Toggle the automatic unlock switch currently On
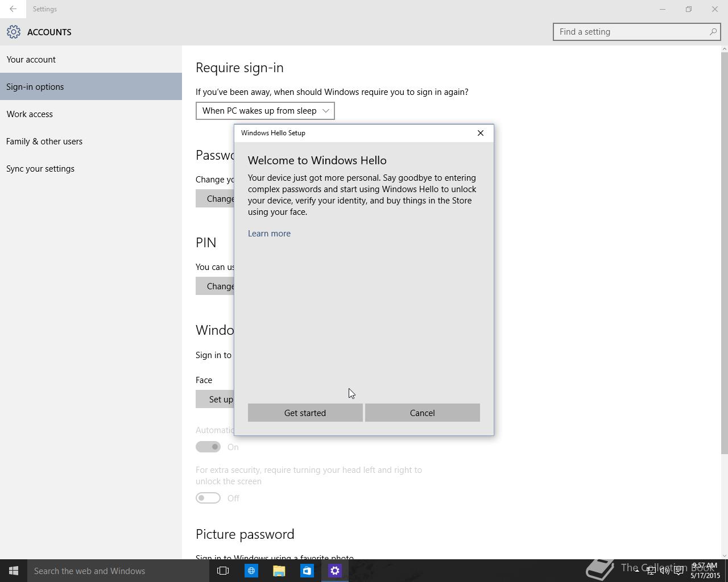The height and width of the screenshot is (582, 728). (x=208, y=447)
